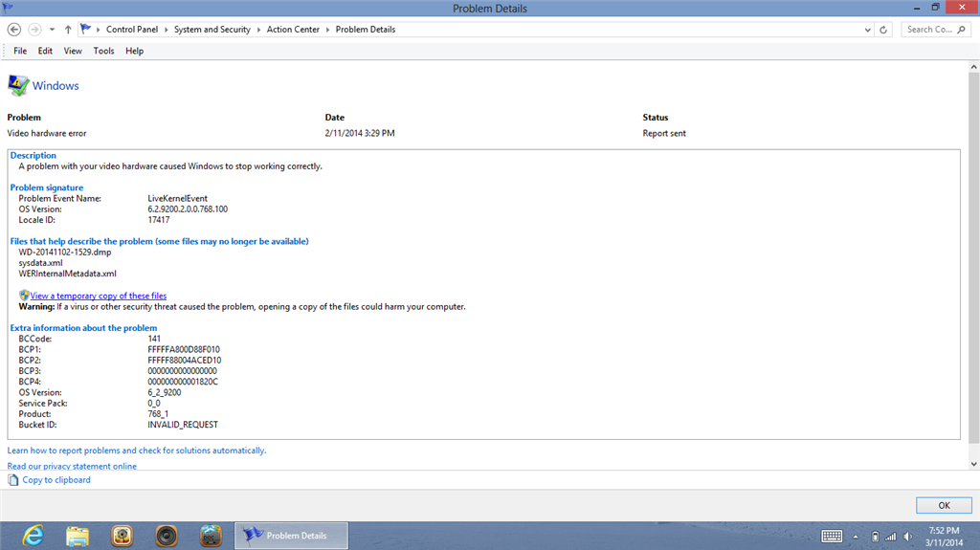The width and height of the screenshot is (980, 550).
Task: Navigate to Control Panel breadcrumb
Action: pos(132,30)
